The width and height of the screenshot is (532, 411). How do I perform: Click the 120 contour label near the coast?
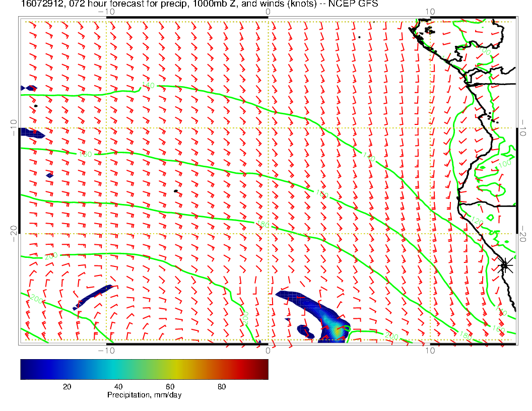[x=478, y=220]
